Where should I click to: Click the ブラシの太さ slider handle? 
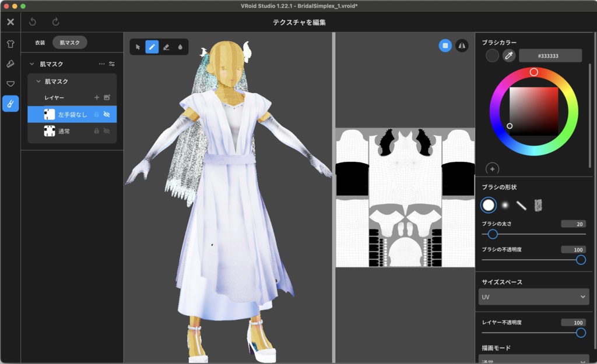click(x=493, y=234)
